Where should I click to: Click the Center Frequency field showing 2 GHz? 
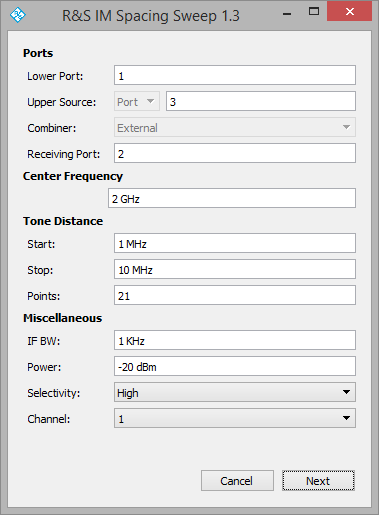click(232, 198)
